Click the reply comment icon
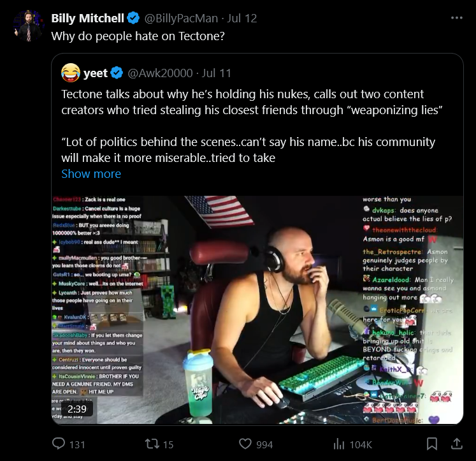The image size is (476, 461). click(x=59, y=444)
